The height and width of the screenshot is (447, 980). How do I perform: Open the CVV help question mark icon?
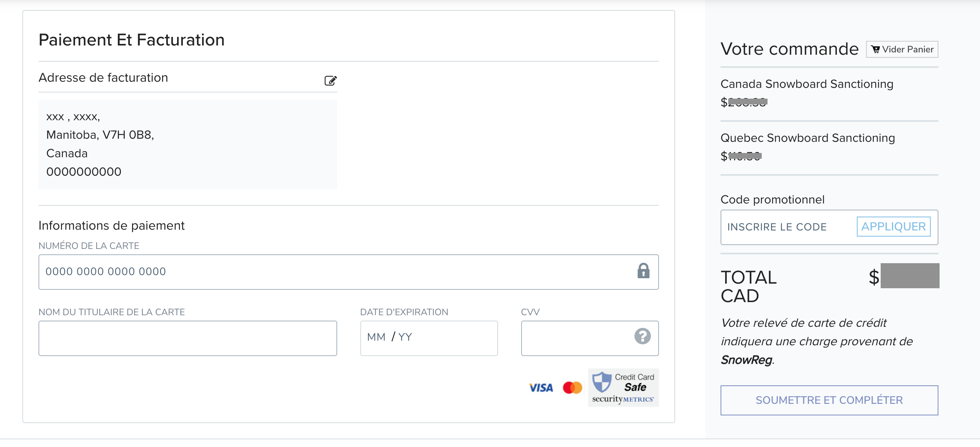(642, 336)
